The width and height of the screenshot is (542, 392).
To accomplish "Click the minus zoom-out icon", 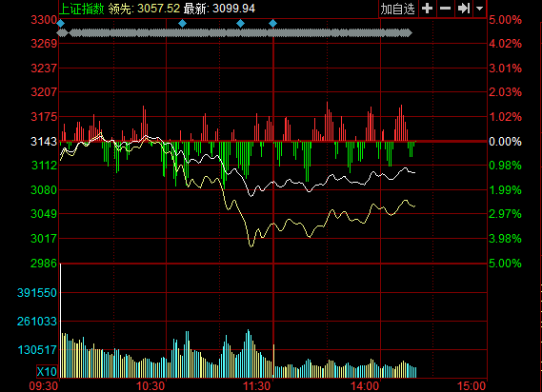I will (x=445, y=9).
